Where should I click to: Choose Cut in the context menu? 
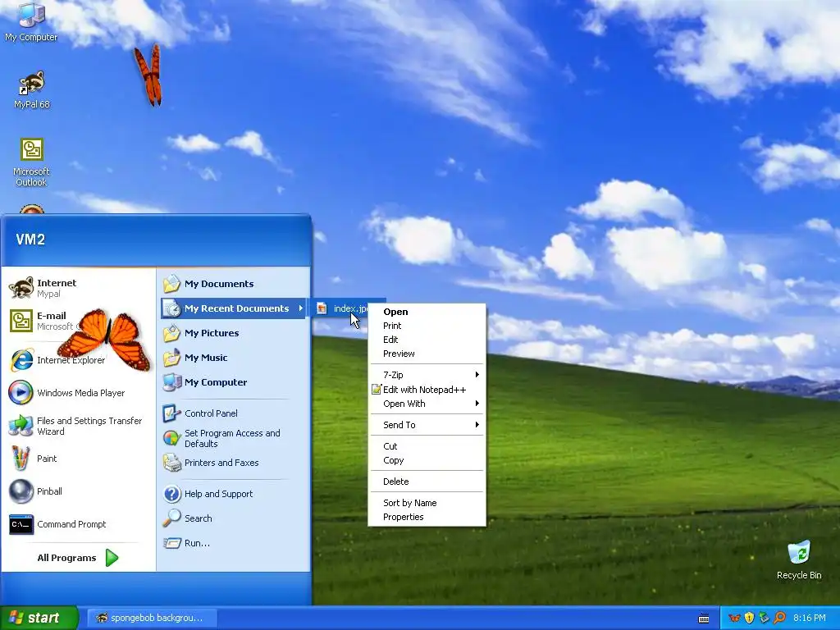click(427, 446)
